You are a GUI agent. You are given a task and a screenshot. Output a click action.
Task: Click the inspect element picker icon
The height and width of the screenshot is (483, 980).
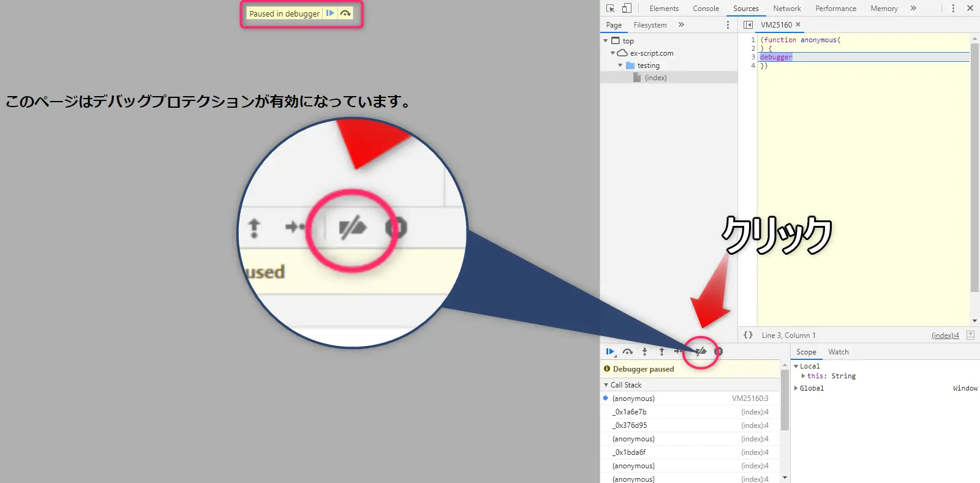[x=610, y=9]
